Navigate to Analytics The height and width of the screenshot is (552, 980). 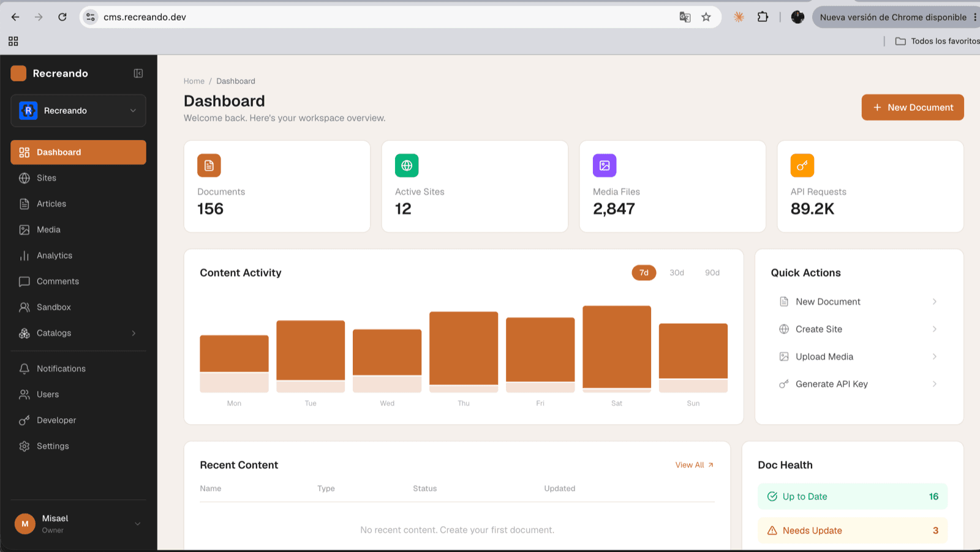(x=78, y=255)
